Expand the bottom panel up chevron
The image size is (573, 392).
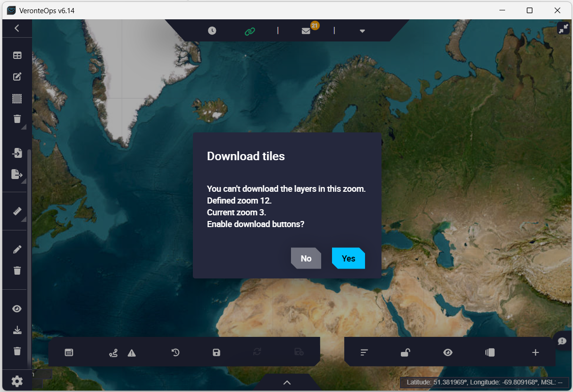click(287, 383)
